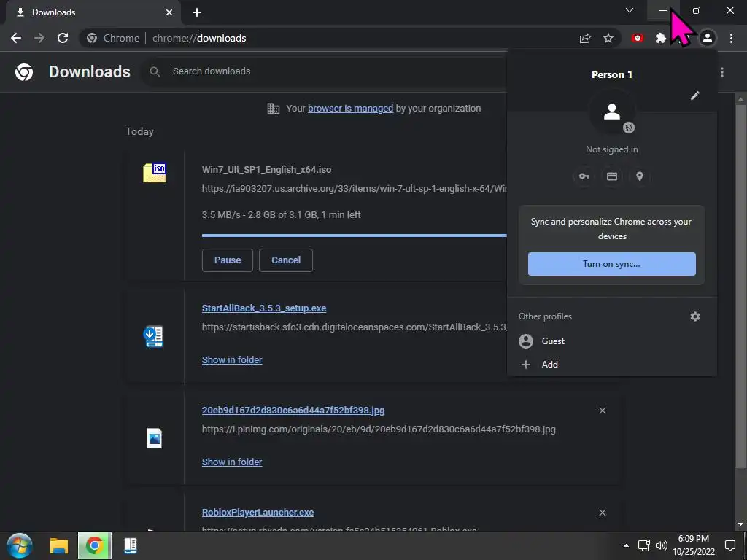Click the Person 1 avatar image
This screenshot has width=747, height=560.
click(x=612, y=112)
